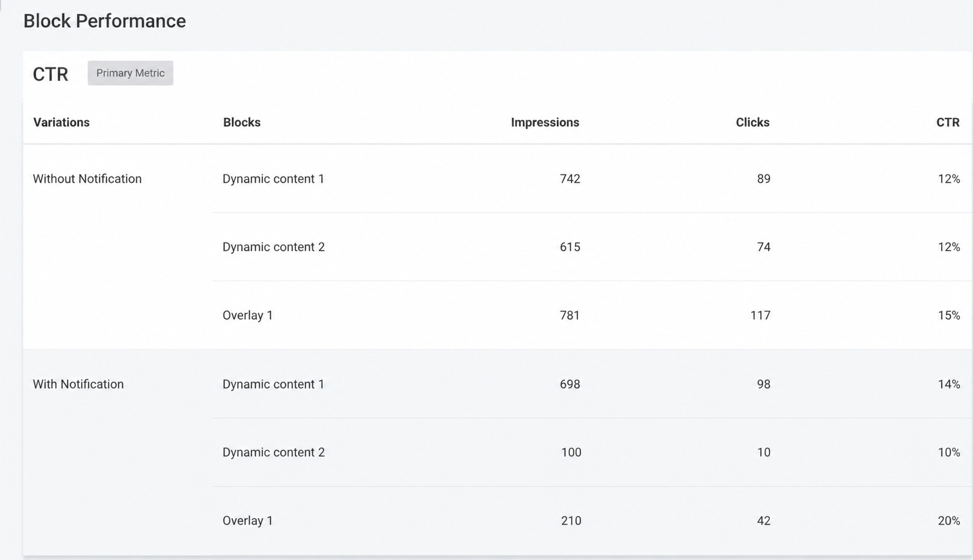This screenshot has height=560, width=973.
Task: Click the 20% CTR value
Action: (949, 521)
